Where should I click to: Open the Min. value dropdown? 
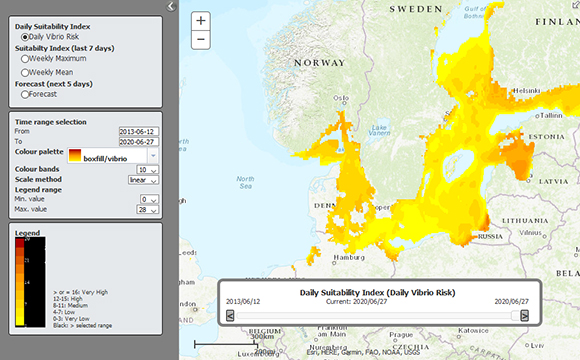click(x=149, y=199)
